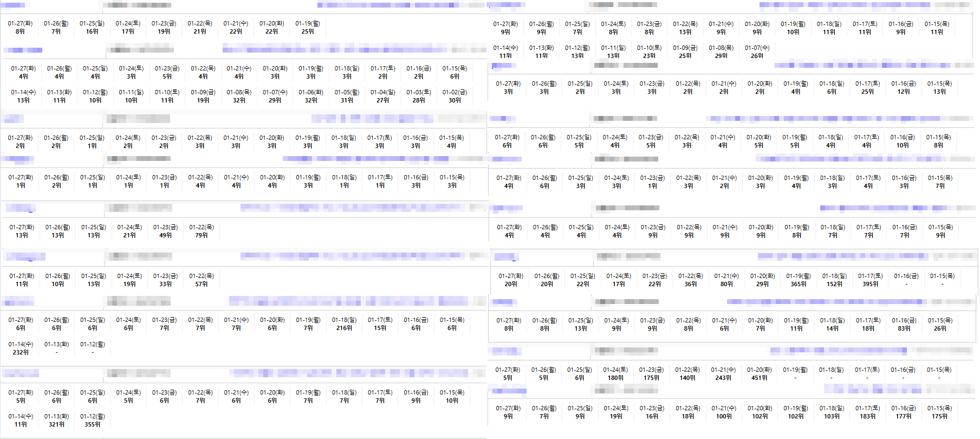Click the 01-14(수) cell showing 232위
This screenshot has height=439, width=980.
pos(21,348)
